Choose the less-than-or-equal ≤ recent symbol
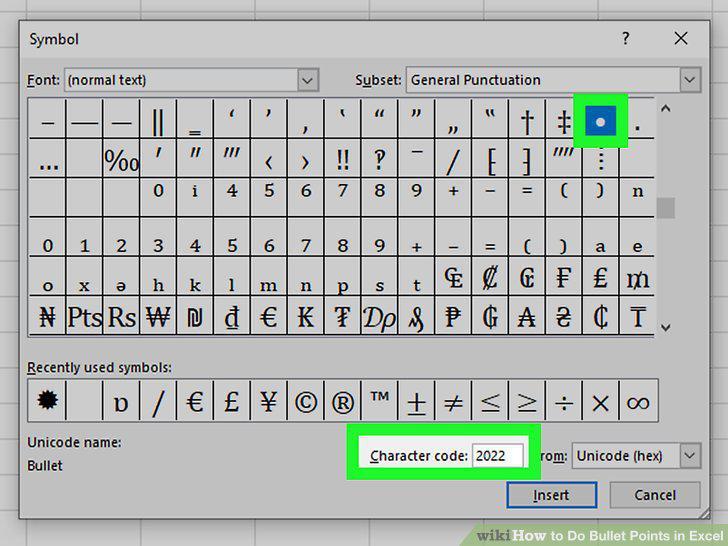728x546 pixels. pos(490,401)
